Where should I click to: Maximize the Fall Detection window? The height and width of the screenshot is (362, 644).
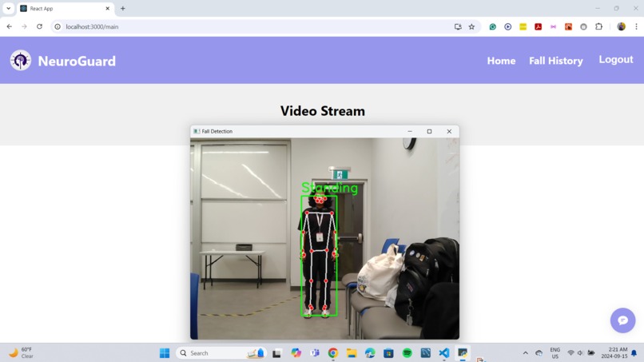(x=429, y=132)
